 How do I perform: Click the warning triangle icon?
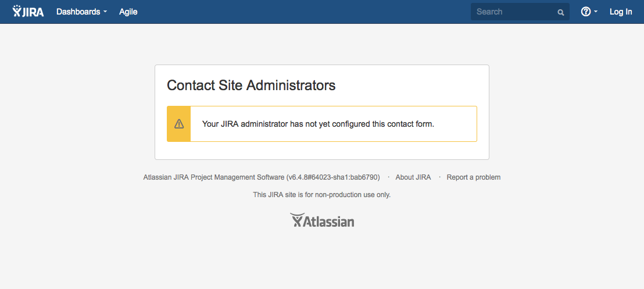179,124
